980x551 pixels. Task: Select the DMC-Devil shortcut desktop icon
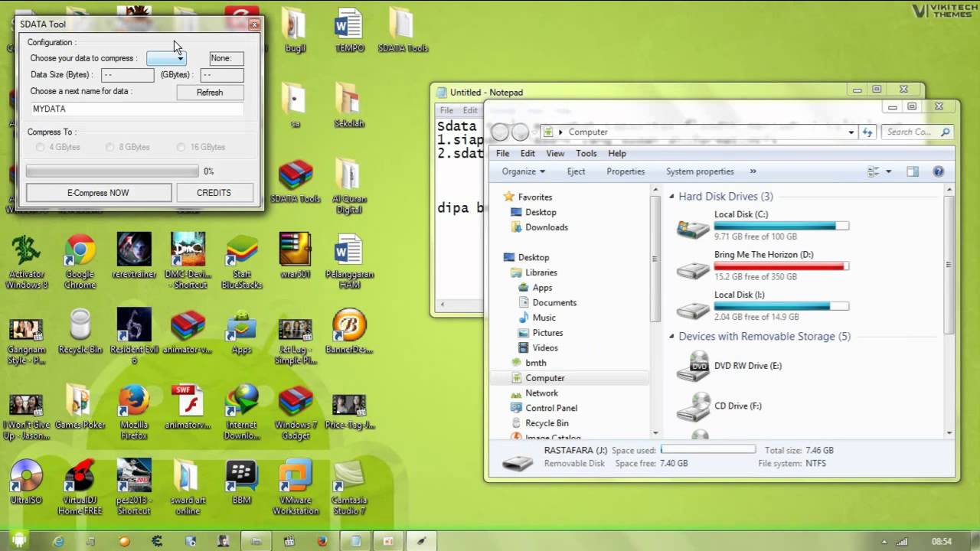pos(188,261)
